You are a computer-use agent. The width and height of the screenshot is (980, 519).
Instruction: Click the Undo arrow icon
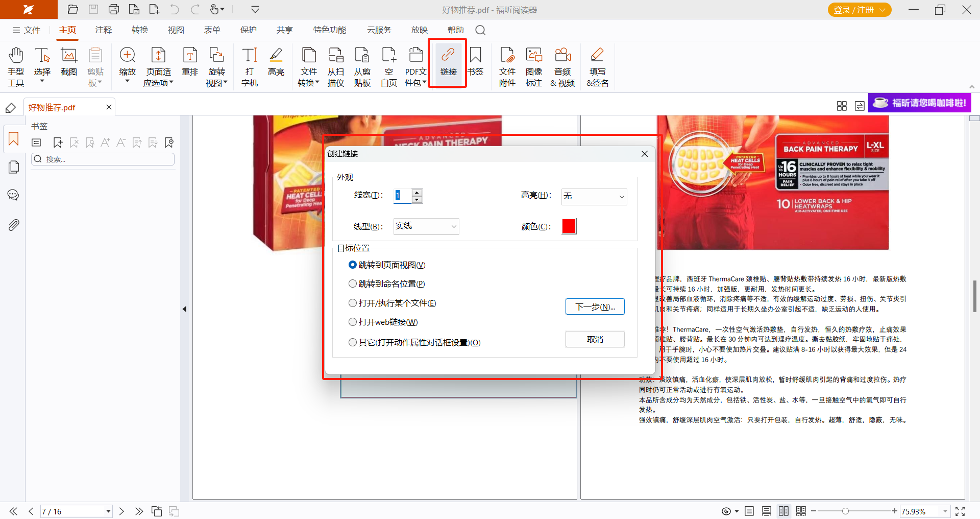pyautogui.click(x=175, y=9)
